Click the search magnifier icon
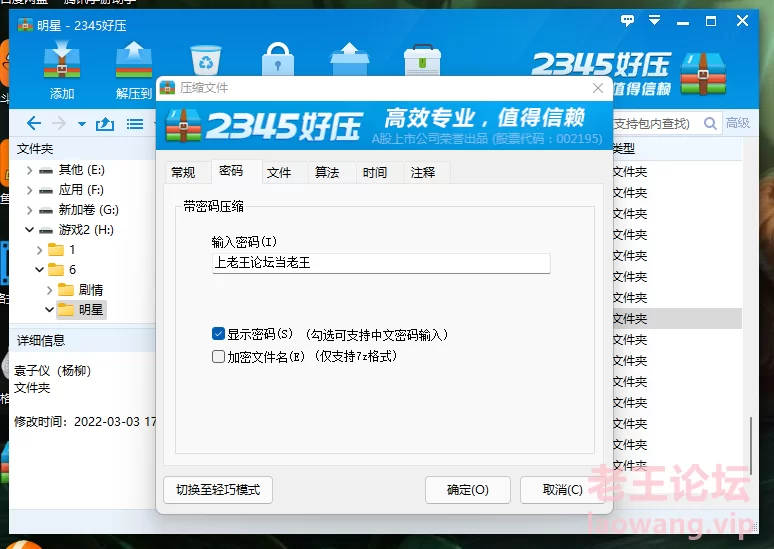This screenshot has height=549, width=774. pyautogui.click(x=710, y=123)
